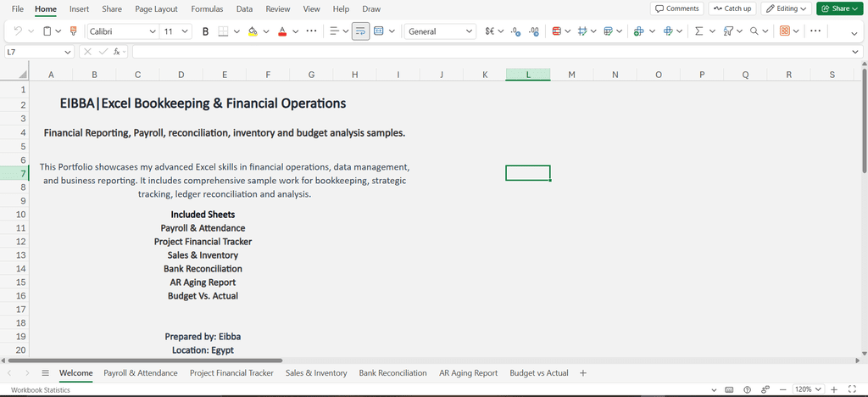Viewport: 868px width, 397px height.
Task: Open the Bank Reconciliation sheet tab
Action: coord(393,373)
